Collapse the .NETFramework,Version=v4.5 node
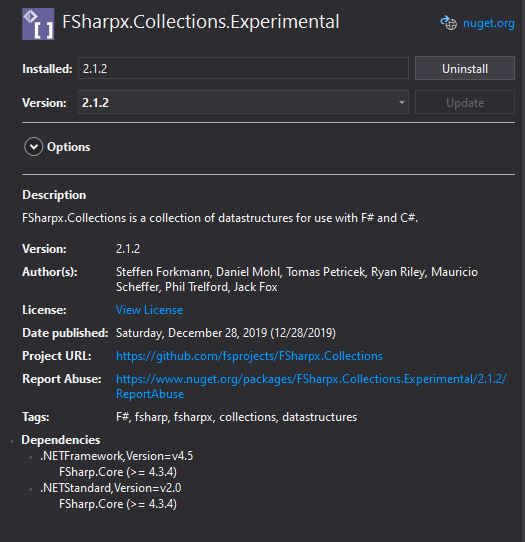The width and height of the screenshot is (525, 542). coord(30,457)
